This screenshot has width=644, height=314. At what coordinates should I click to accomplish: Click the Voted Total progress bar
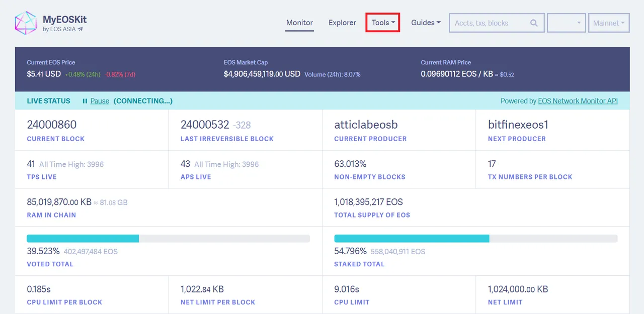coord(168,239)
